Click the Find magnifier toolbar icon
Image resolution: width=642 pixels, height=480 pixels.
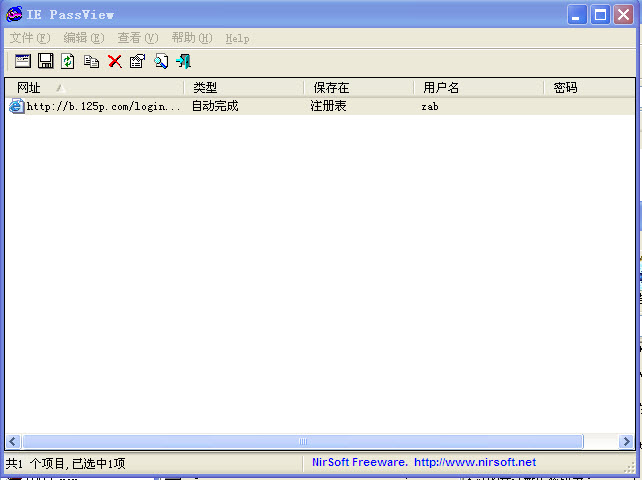pyautogui.click(x=161, y=61)
